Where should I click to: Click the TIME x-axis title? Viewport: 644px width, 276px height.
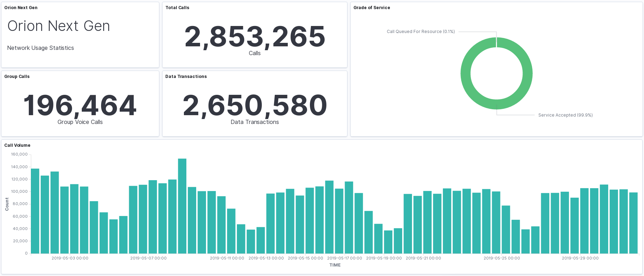click(335, 265)
